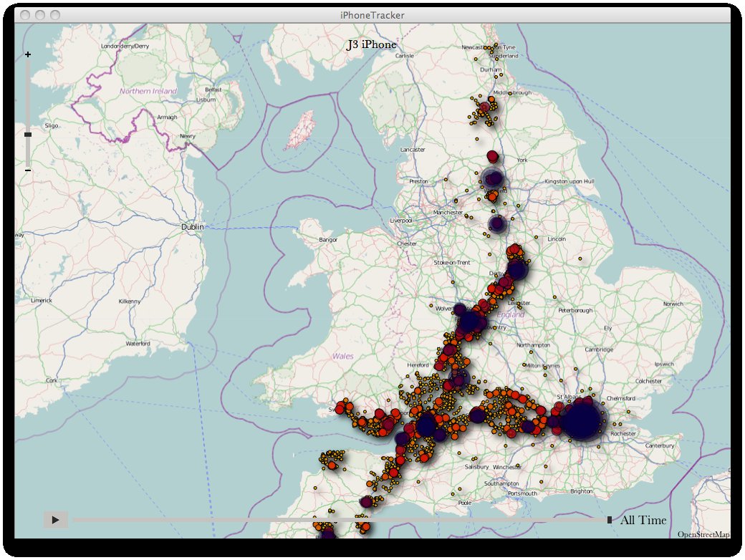Click the Lincoln city label
The width and height of the screenshot is (745, 560).
tap(557, 239)
